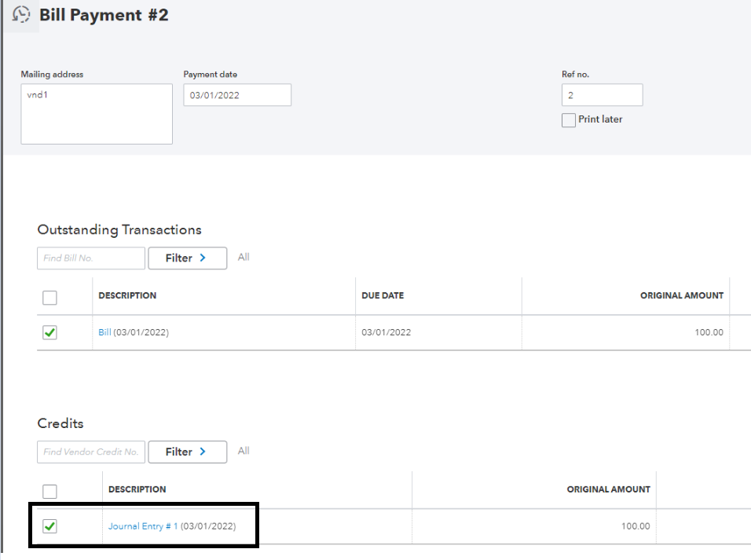751x560 pixels.
Task: Click the Ref no. input field
Action: tap(602, 95)
